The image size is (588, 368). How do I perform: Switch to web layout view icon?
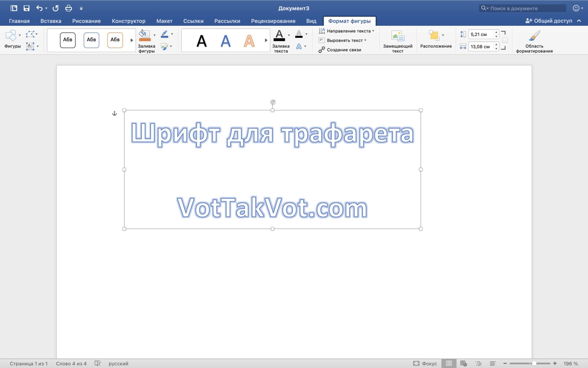[x=463, y=363]
